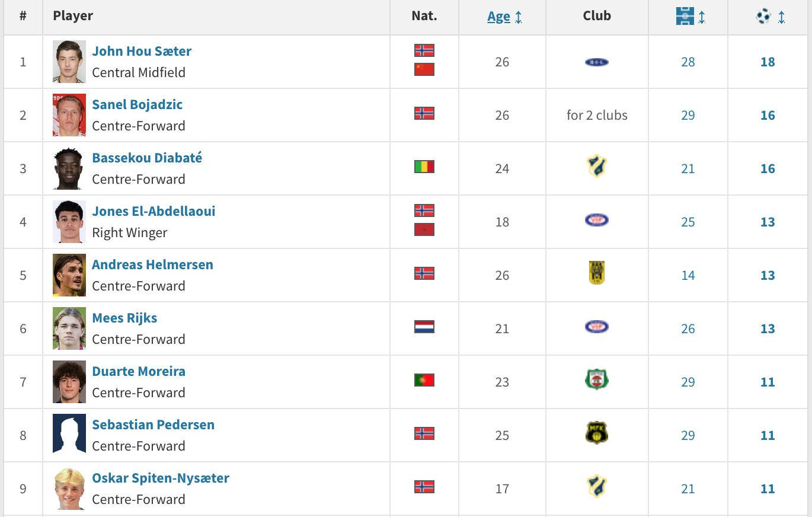
Task: Open Bassekou Diabaté's club crest
Action: point(596,167)
